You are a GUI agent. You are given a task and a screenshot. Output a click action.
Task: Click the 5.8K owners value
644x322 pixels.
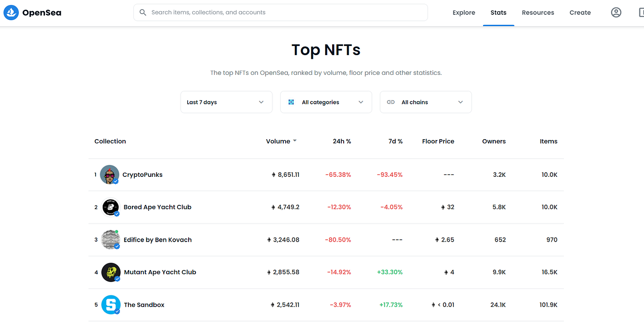coord(499,207)
